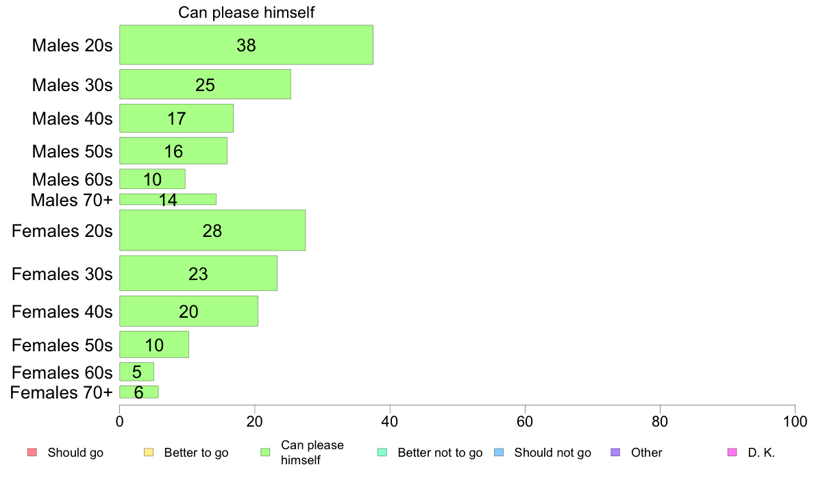The width and height of the screenshot is (814, 504).
Task: Click the Better to go legend text
Action: click(196, 453)
